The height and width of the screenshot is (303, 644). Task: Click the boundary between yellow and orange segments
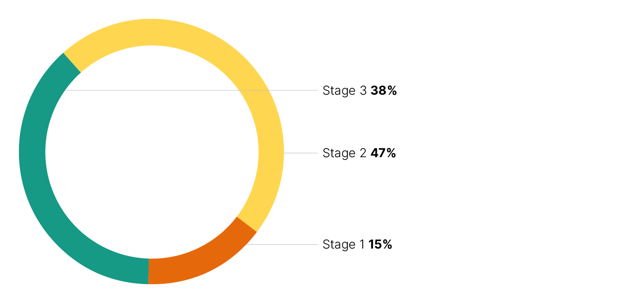pos(247,224)
